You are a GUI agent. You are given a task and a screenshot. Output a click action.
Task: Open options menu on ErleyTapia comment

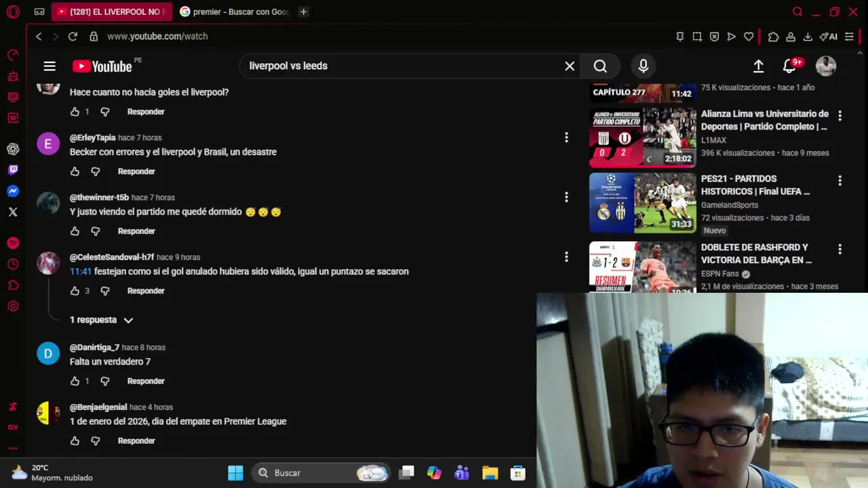coord(566,138)
